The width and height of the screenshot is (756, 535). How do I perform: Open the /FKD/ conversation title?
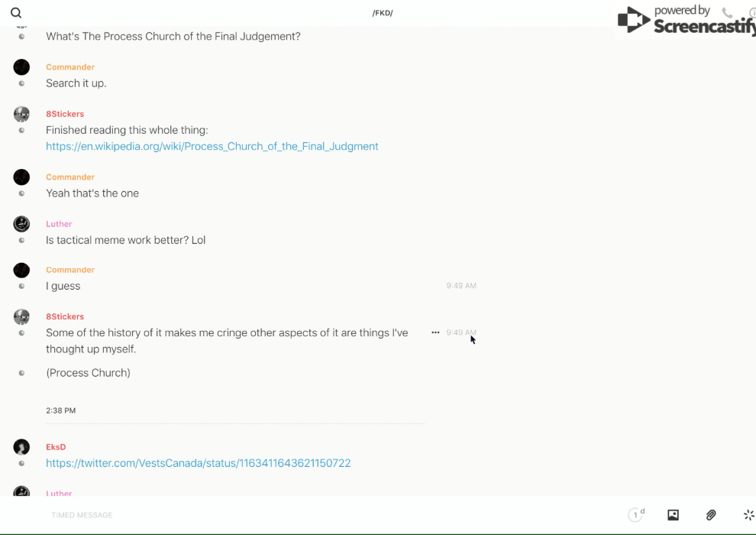pos(382,13)
